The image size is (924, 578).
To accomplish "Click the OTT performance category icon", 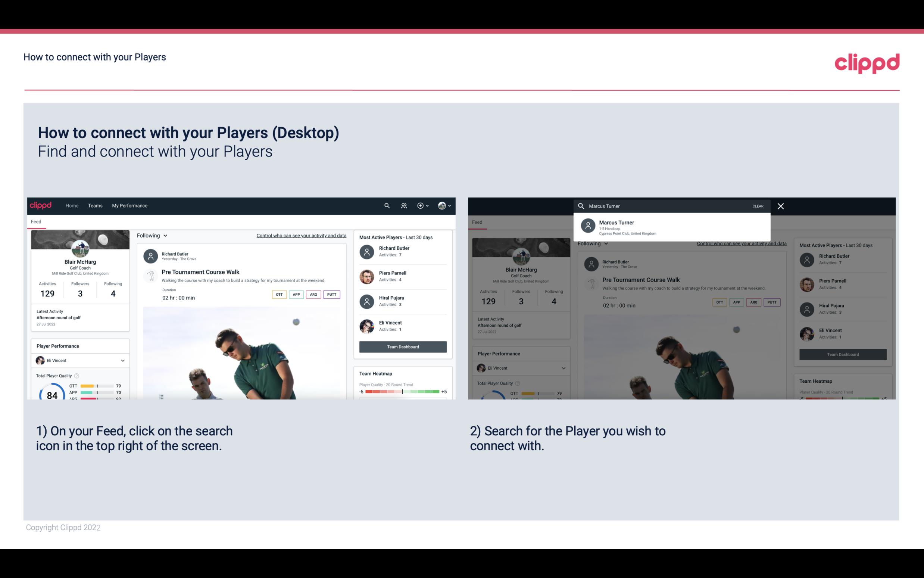I will pos(279,293).
